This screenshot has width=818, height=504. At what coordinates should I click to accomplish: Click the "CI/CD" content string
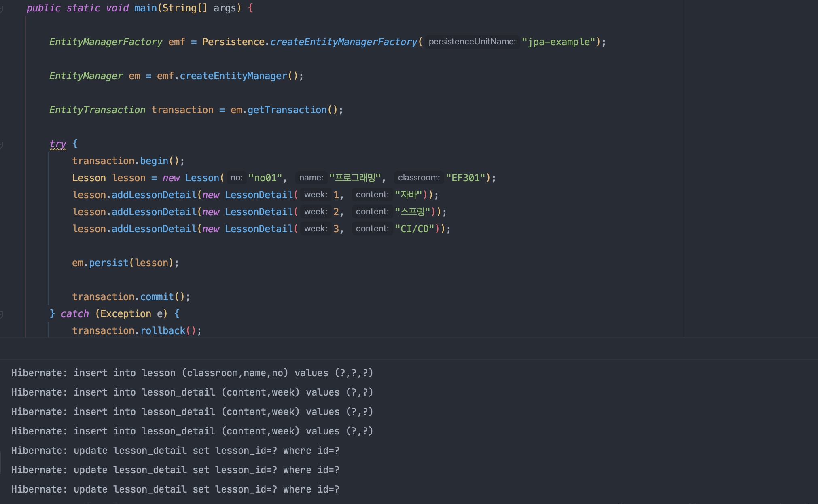[414, 229]
